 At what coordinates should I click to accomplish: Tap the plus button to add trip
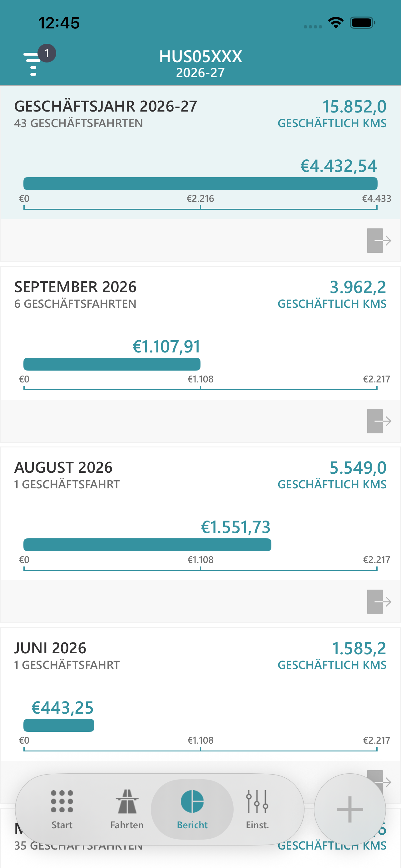[x=350, y=809]
